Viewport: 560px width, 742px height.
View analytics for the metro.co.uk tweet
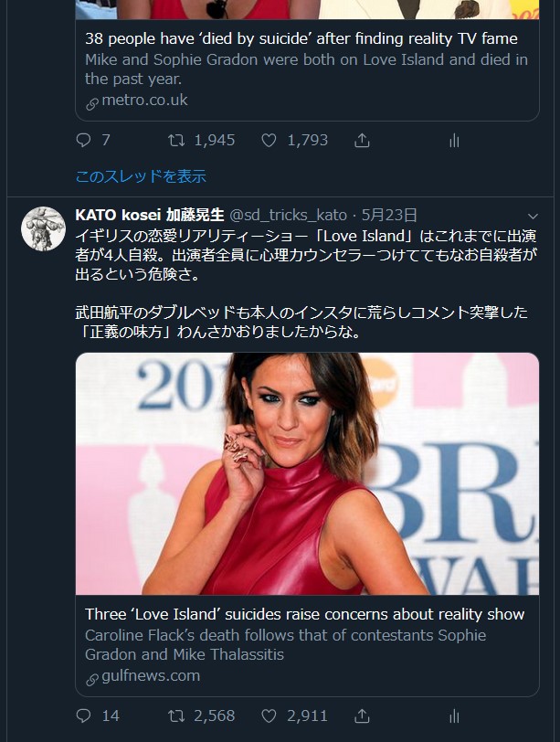click(454, 140)
